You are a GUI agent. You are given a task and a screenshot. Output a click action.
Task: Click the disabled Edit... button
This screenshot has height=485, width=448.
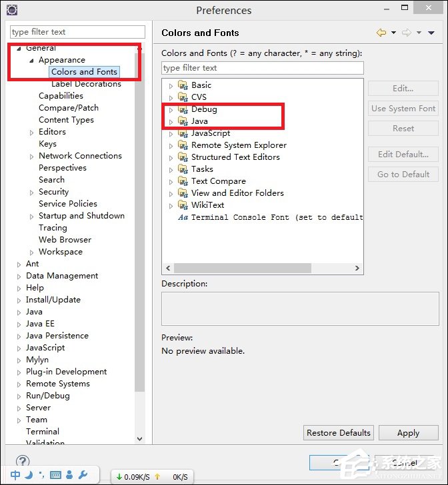pyautogui.click(x=403, y=89)
